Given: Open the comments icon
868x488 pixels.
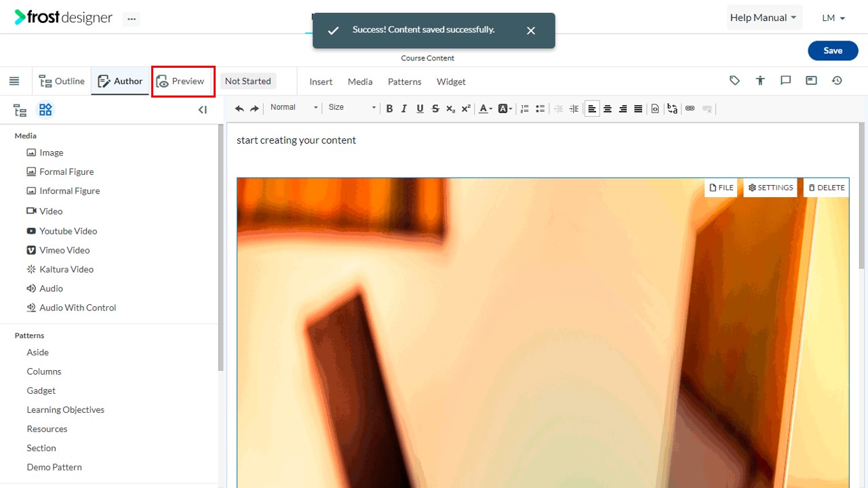Looking at the screenshot, I should coord(786,81).
